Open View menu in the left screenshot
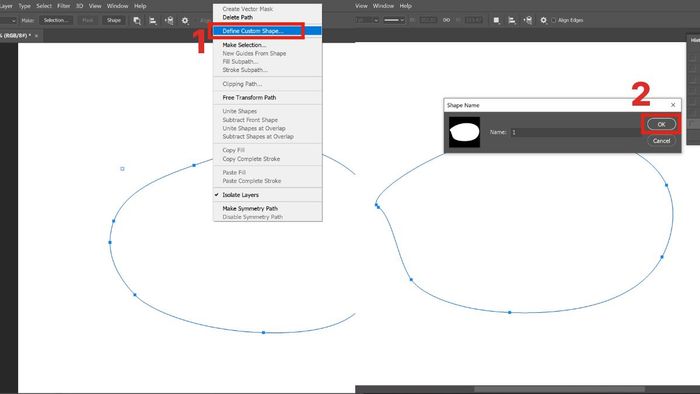The width and height of the screenshot is (700, 394). [x=95, y=6]
